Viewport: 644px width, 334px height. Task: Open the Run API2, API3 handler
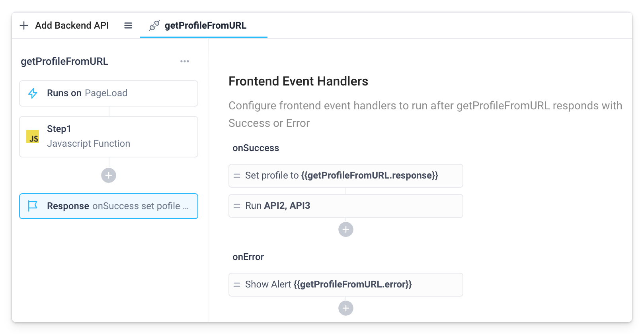click(x=345, y=206)
